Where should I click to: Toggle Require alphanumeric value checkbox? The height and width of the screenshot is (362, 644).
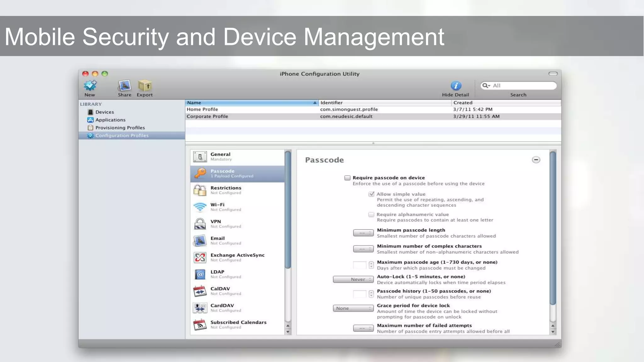[x=371, y=215]
